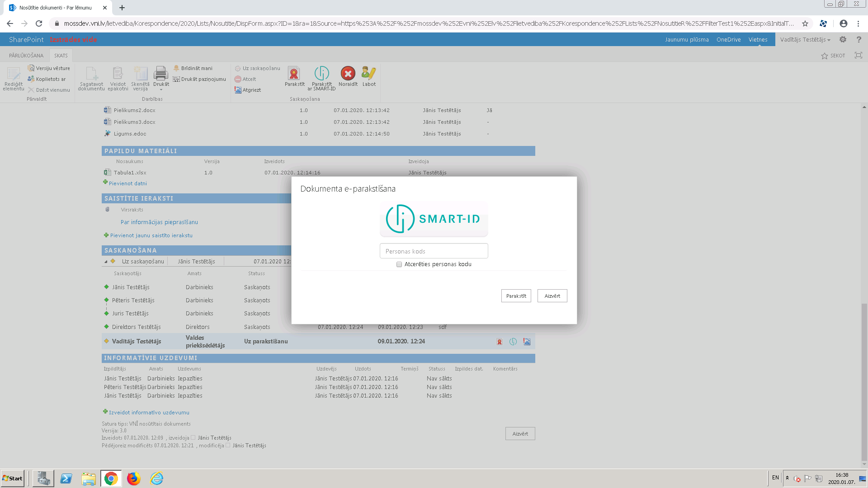This screenshot has width=868, height=488.
Task: Click the browser address bar
Action: [429, 23]
